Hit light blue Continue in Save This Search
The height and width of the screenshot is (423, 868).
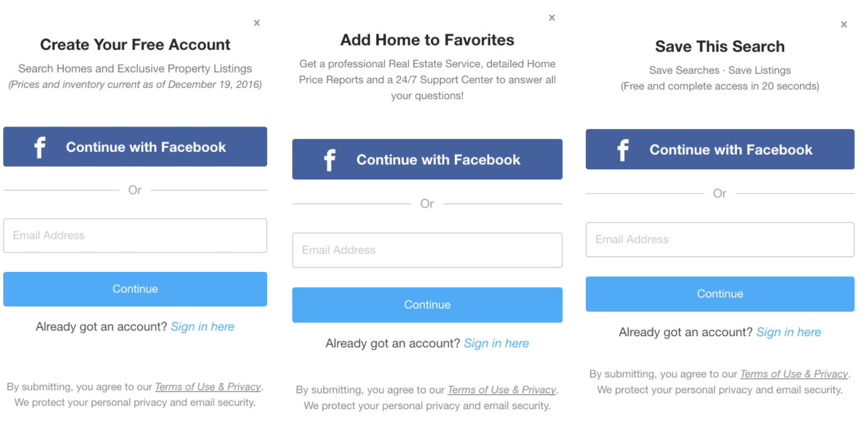pos(719,294)
